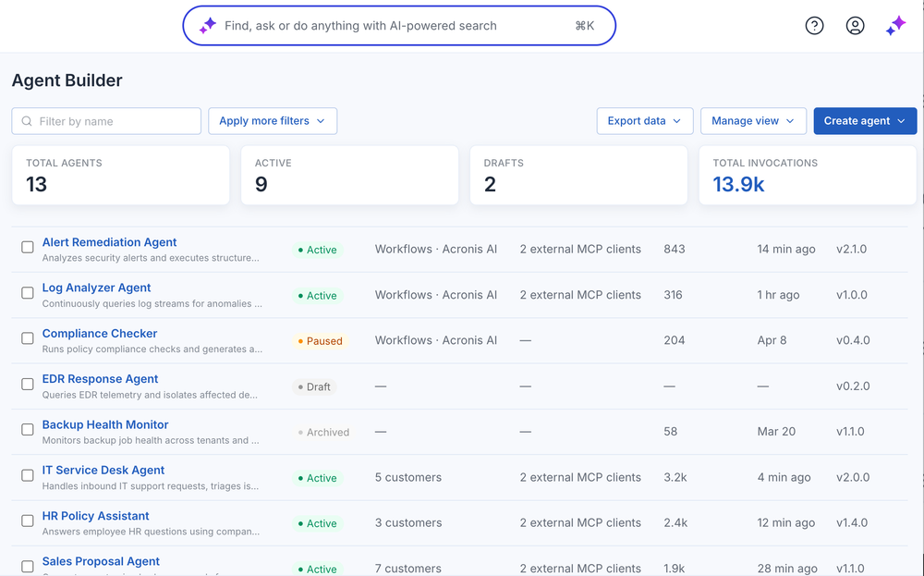This screenshot has height=576, width=924.
Task: Open the help question mark icon
Action: [x=814, y=25]
